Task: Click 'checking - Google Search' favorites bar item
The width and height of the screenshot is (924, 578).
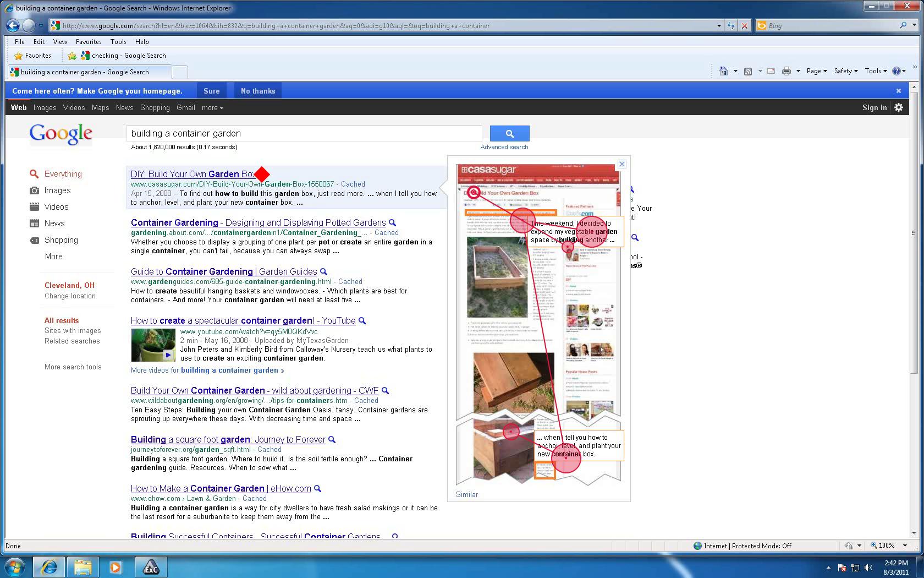Action: tap(124, 56)
